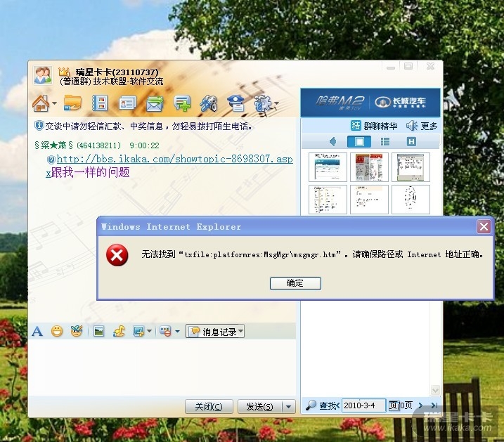Click the security shield notice icon

pyautogui.click(x=39, y=126)
